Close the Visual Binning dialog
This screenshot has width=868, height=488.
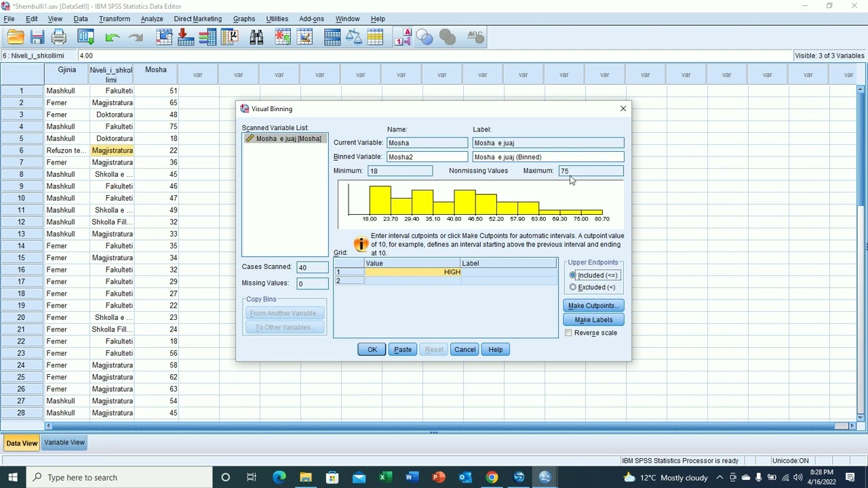623,108
